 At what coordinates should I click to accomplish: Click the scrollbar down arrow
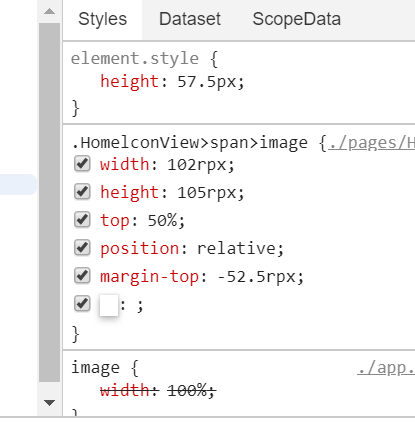tap(49, 403)
